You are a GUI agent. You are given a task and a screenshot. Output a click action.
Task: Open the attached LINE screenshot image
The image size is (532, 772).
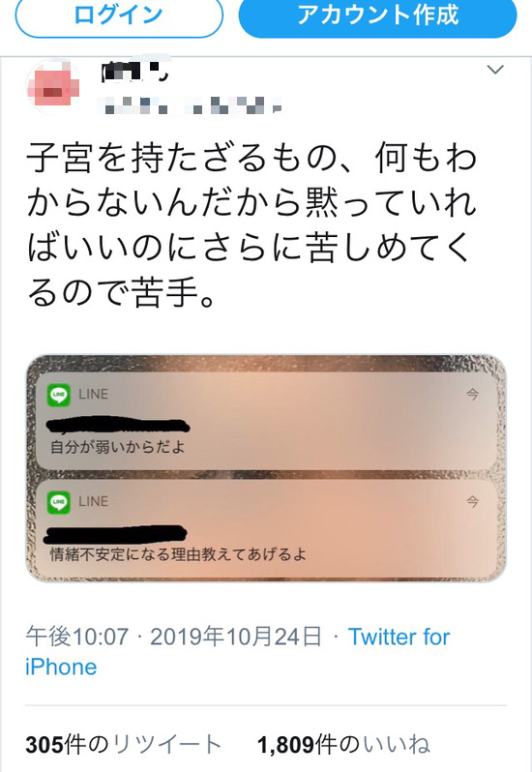pyautogui.click(x=266, y=468)
